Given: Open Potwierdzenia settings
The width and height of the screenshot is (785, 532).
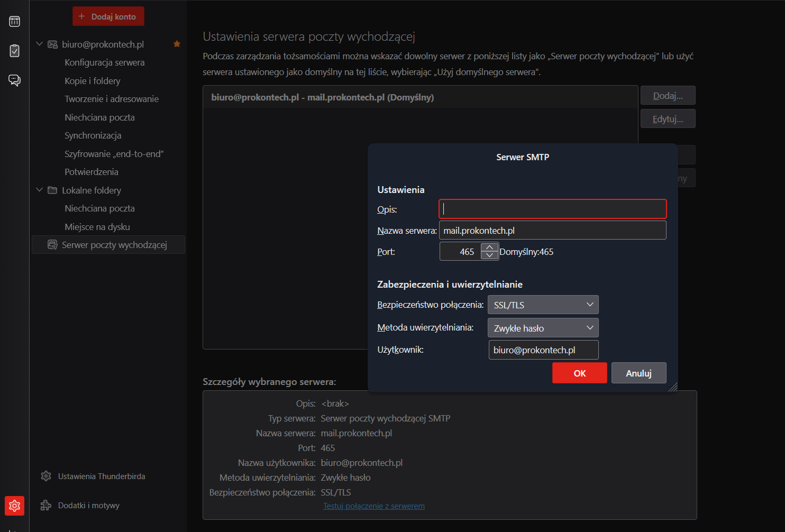Looking at the screenshot, I should (92, 172).
